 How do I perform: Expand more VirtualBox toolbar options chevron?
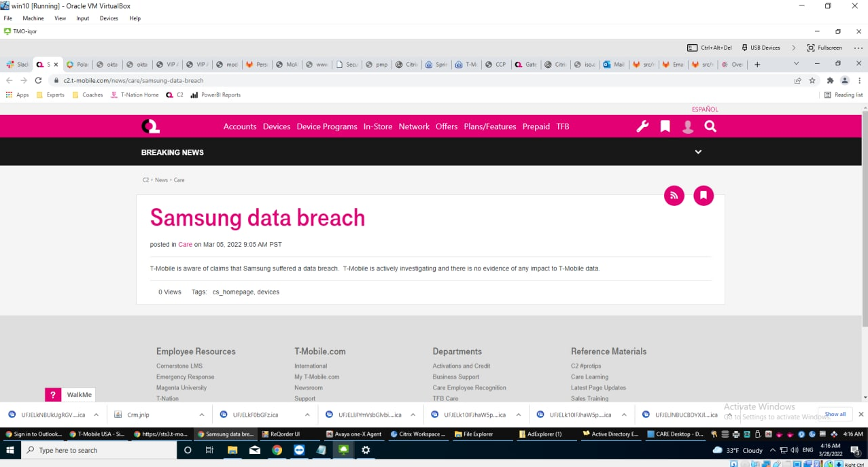793,48
